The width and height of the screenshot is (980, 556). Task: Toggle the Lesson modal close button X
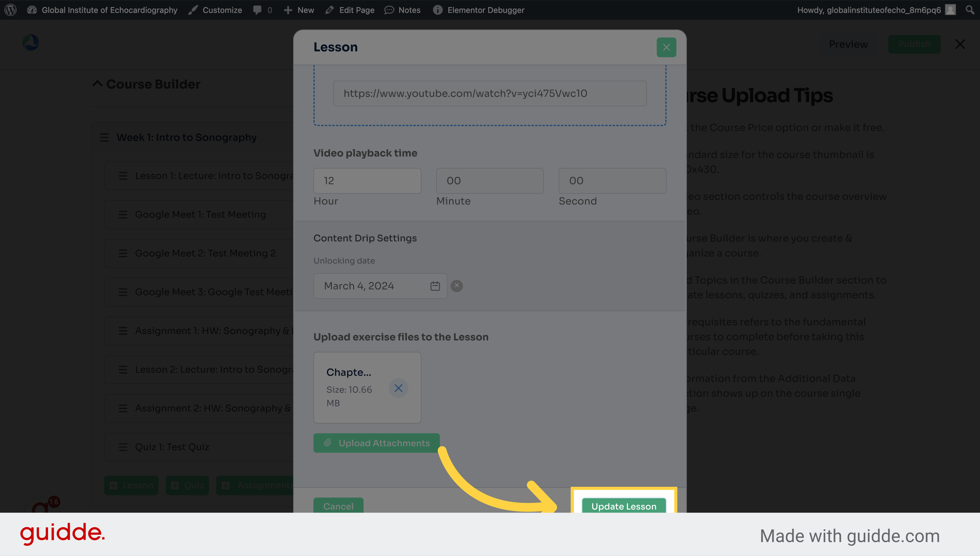pyautogui.click(x=666, y=47)
